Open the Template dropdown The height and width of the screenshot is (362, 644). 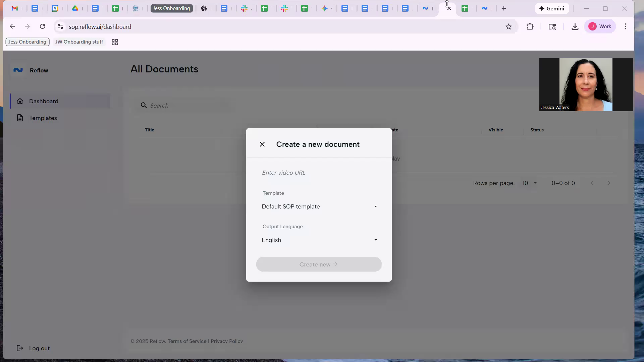319,207
